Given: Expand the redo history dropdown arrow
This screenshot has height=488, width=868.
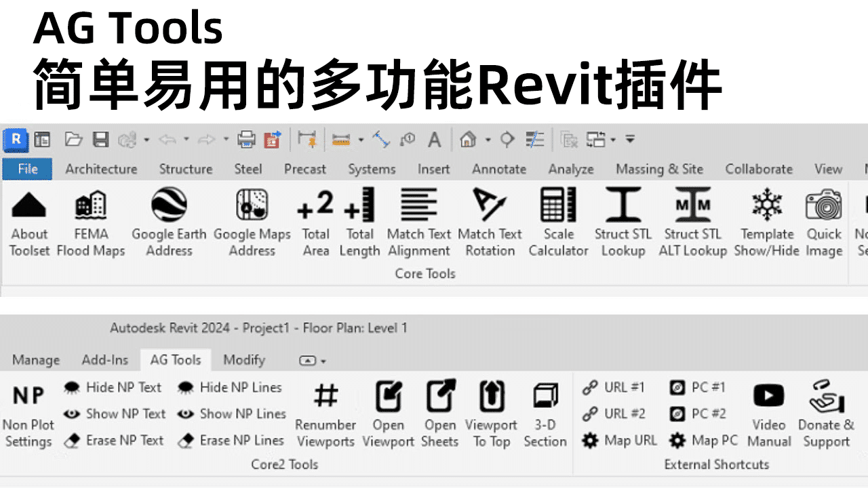Looking at the screenshot, I should pyautogui.click(x=226, y=140).
